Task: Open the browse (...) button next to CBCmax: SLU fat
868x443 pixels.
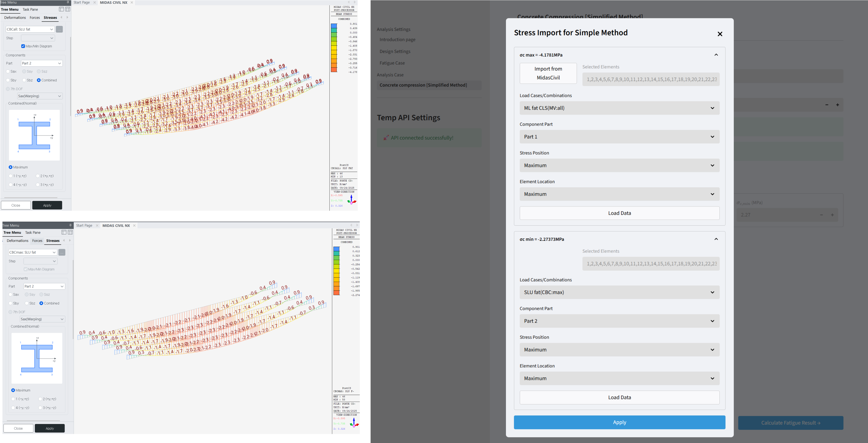Action: tap(62, 252)
